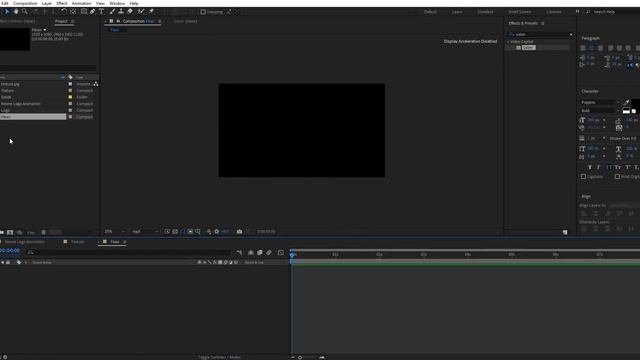Click the timeline current time indicator
The height and width of the screenshot is (360, 640).
pyautogui.click(x=292, y=254)
